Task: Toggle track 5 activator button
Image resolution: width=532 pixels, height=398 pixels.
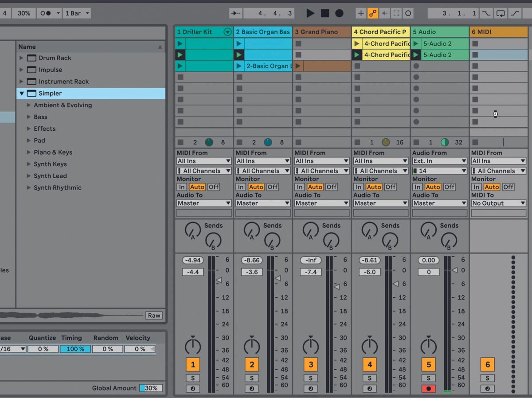Action: tap(429, 365)
